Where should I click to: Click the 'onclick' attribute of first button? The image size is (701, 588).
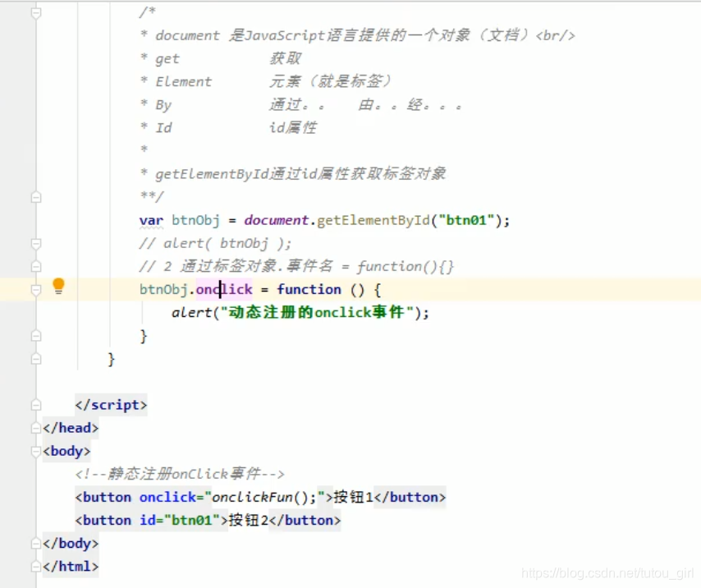pyautogui.click(x=167, y=497)
